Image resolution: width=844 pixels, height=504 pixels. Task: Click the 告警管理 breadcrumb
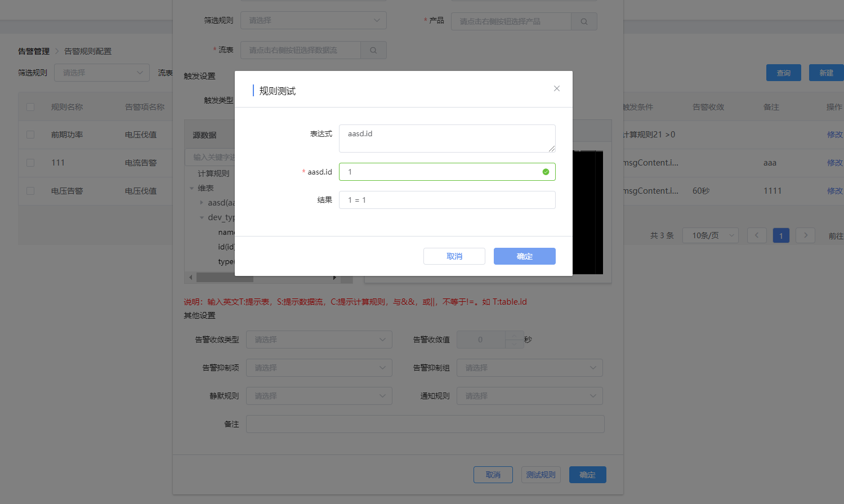[34, 51]
